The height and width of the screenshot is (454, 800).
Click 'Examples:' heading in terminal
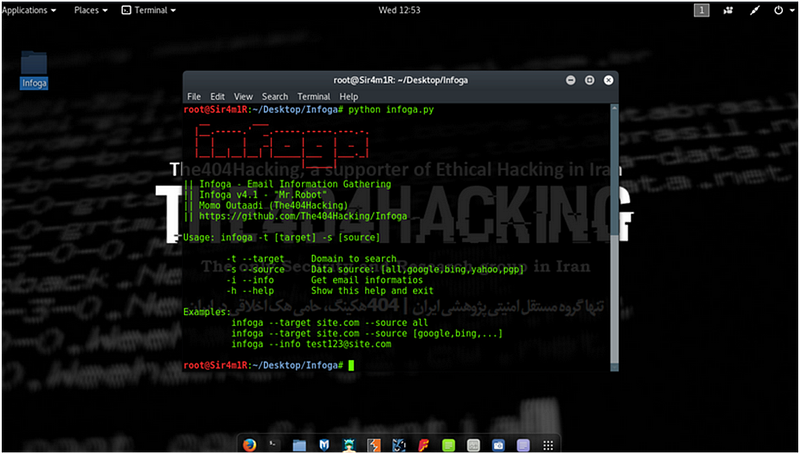click(207, 312)
